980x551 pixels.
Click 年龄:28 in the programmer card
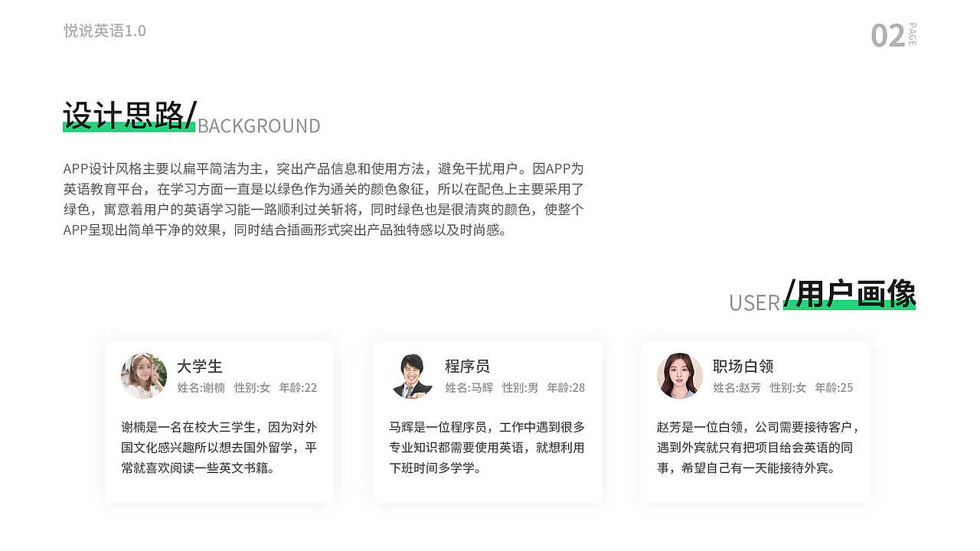coord(565,388)
